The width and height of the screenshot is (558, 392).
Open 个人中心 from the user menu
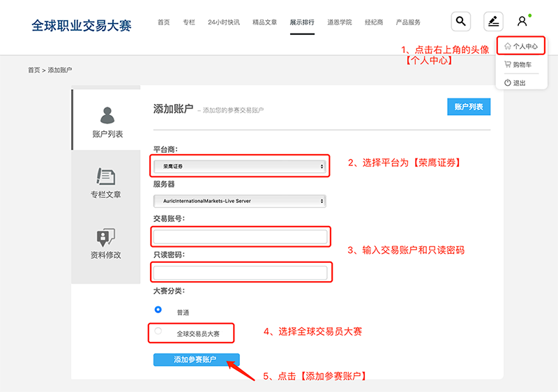coord(522,46)
